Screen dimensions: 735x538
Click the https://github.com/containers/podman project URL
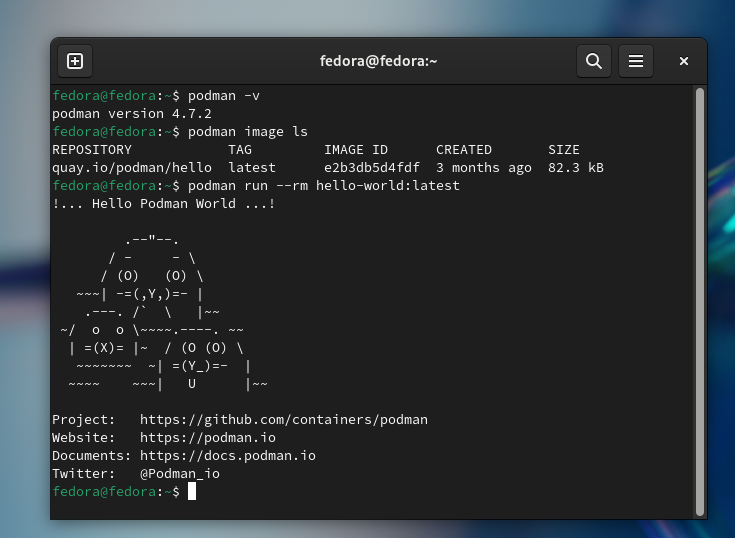pos(284,419)
